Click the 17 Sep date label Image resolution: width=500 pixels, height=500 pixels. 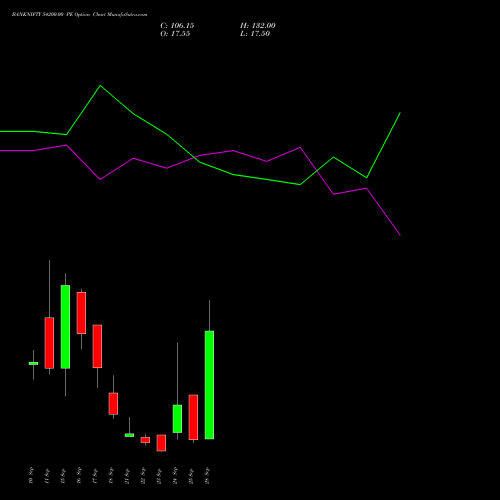[95, 476]
